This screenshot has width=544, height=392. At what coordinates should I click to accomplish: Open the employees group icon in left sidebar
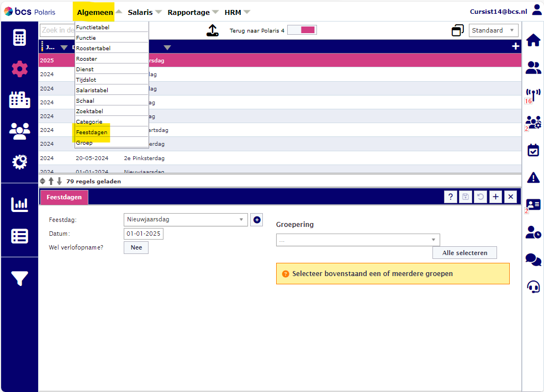point(19,131)
